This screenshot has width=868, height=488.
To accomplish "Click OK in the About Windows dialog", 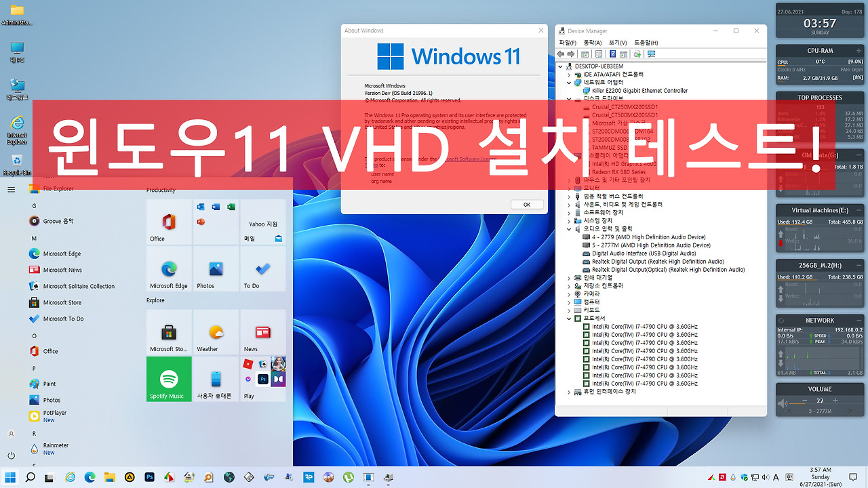I will [x=526, y=204].
